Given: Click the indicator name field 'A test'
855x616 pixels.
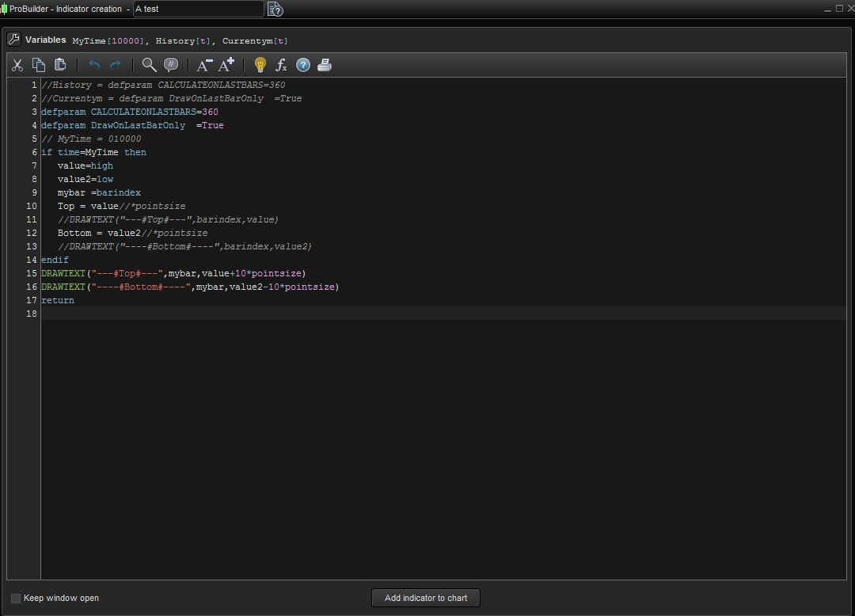Looking at the screenshot, I should (x=198, y=9).
